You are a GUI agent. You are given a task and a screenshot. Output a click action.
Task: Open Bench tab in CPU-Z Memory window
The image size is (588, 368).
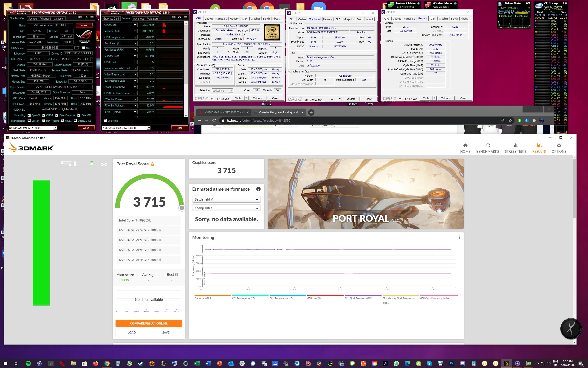[x=454, y=18]
